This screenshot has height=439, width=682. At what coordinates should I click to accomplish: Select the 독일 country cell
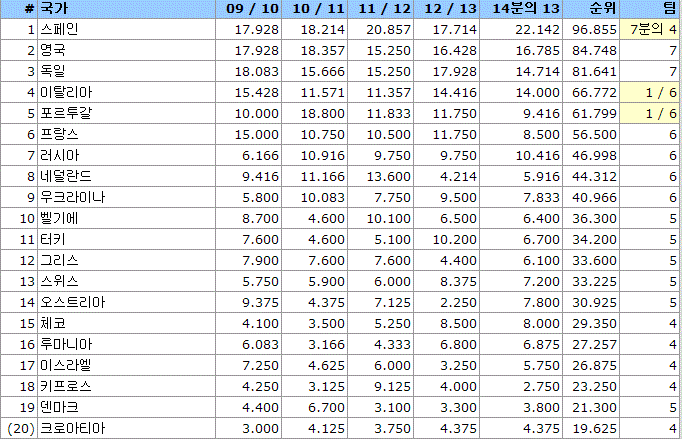coord(126,71)
